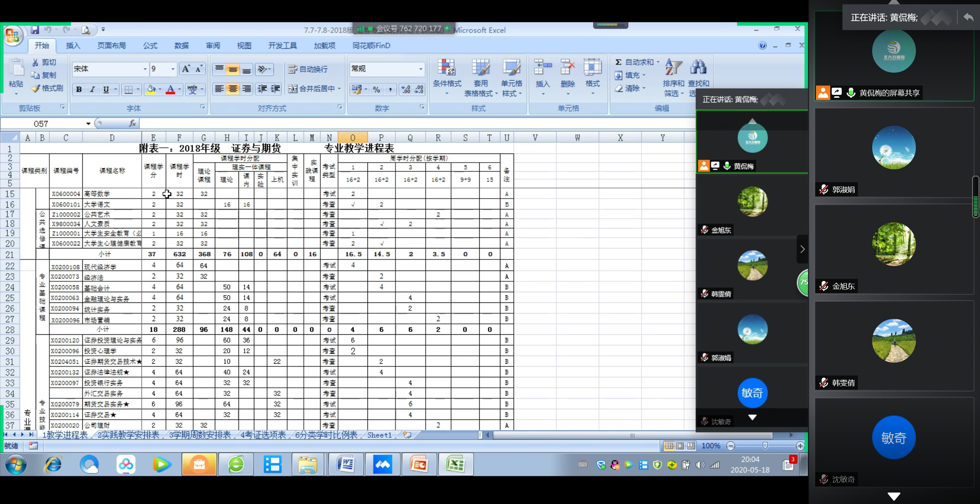The width and height of the screenshot is (980, 504).
Task: Click the AutoSum sigma icon
Action: tap(618, 62)
